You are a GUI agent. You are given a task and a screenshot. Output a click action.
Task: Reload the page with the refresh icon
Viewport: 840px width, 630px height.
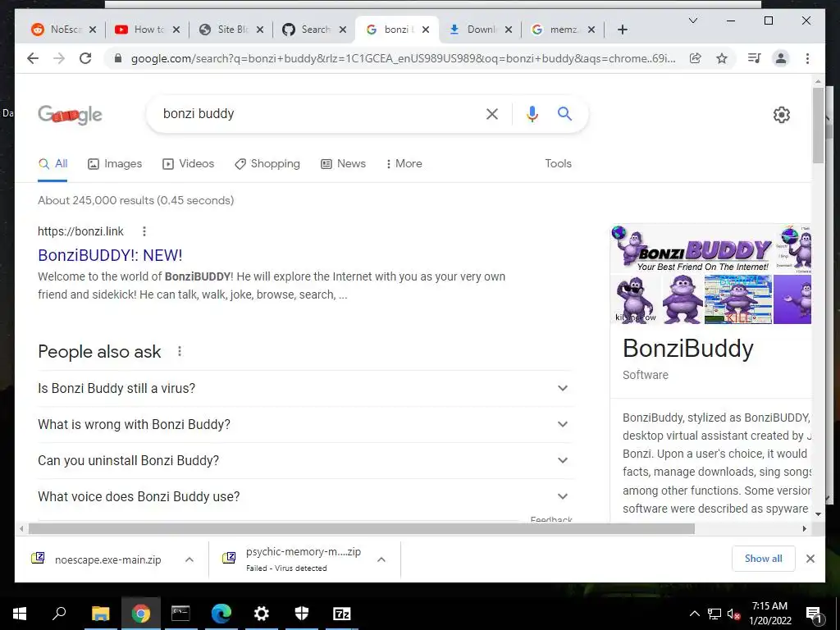(85, 58)
